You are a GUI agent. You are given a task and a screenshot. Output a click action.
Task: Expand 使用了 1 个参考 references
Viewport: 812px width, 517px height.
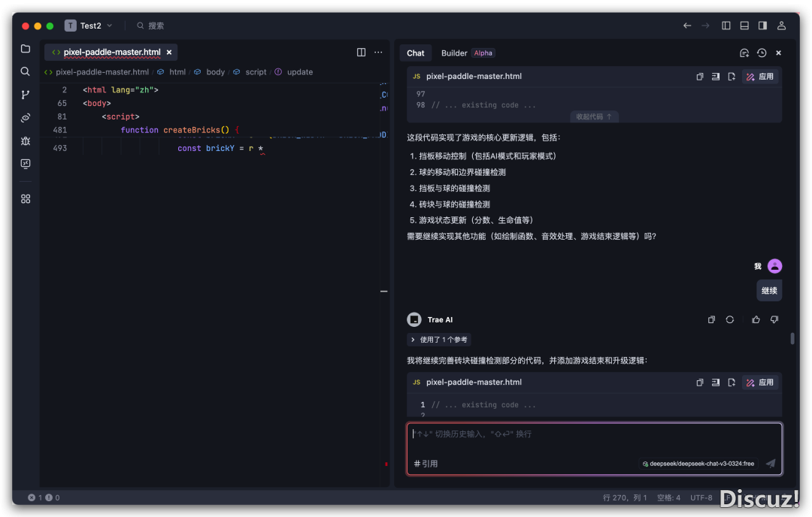coord(438,340)
